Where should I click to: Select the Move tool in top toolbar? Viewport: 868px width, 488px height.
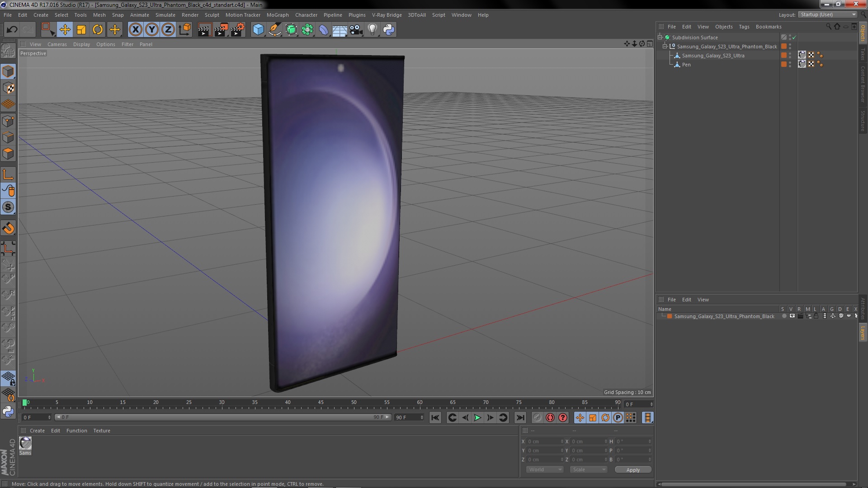[x=65, y=30]
